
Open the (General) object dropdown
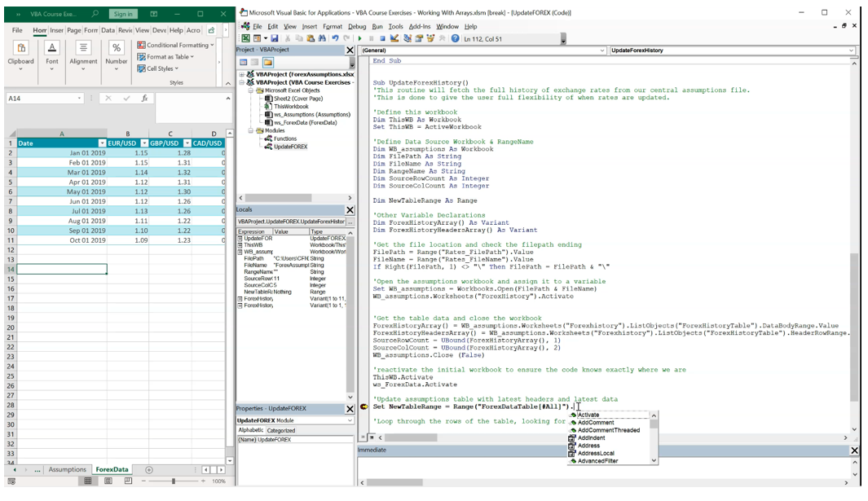pyautogui.click(x=602, y=51)
